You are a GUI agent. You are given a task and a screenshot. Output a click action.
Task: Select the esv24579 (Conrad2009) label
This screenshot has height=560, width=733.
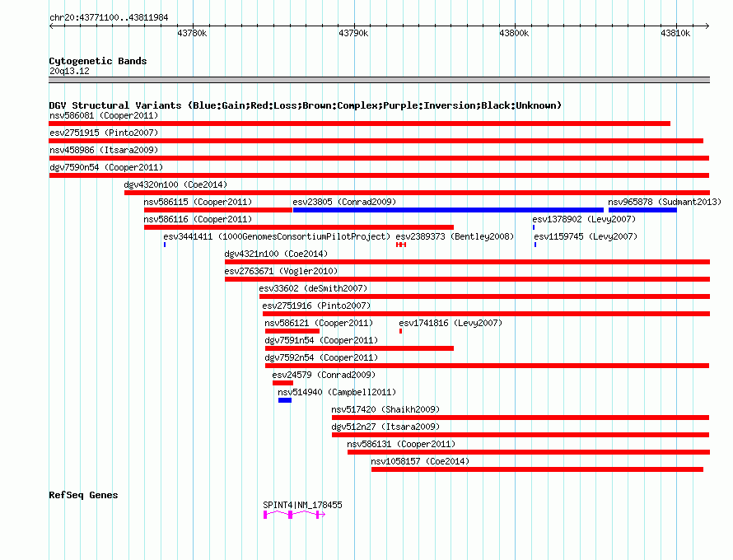[324, 375]
